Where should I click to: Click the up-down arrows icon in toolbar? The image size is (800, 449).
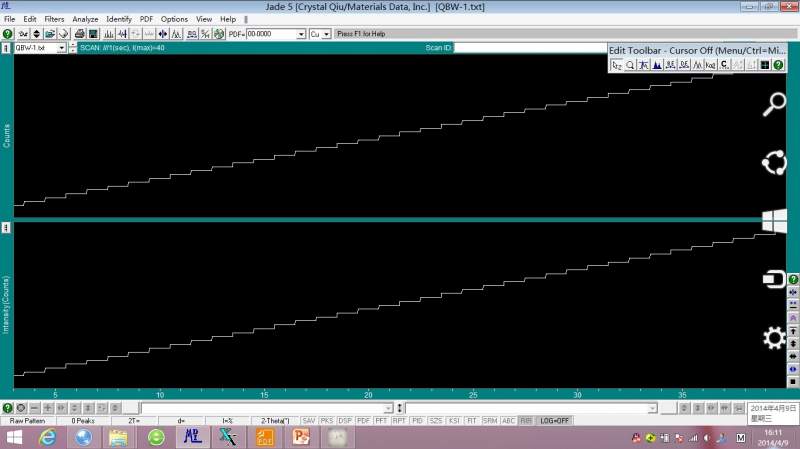(x=36, y=34)
